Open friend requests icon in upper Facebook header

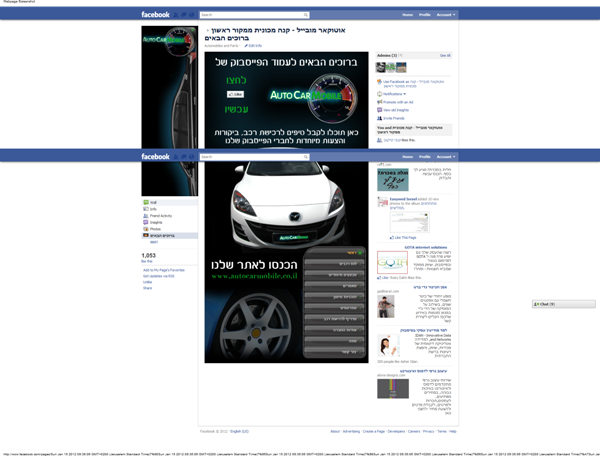[176, 15]
